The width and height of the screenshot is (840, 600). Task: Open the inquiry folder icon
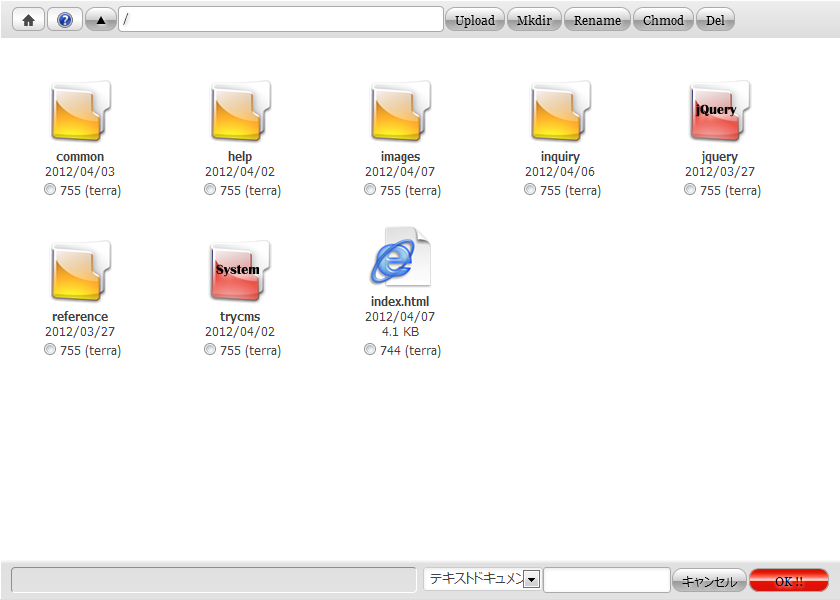(560, 112)
